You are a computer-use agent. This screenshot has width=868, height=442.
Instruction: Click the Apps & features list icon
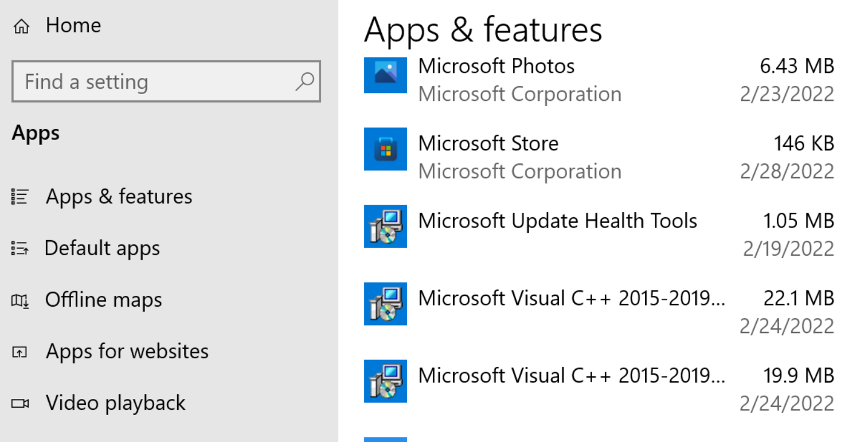click(19, 197)
